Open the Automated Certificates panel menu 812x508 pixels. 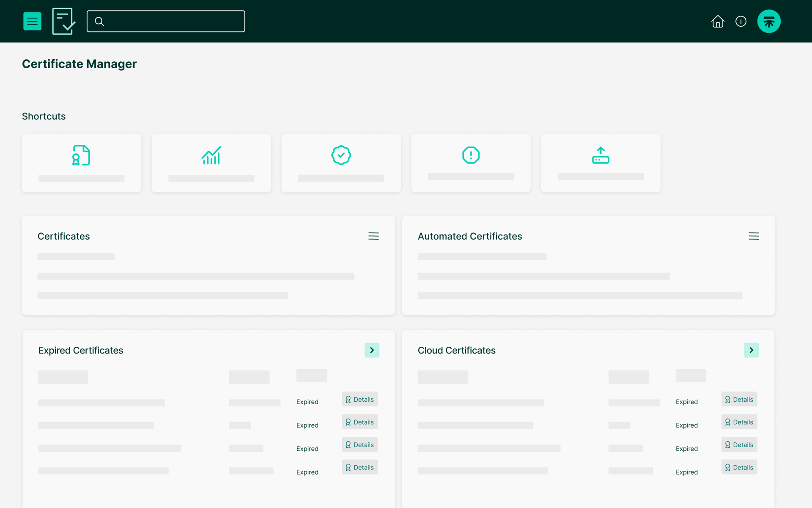pos(754,236)
